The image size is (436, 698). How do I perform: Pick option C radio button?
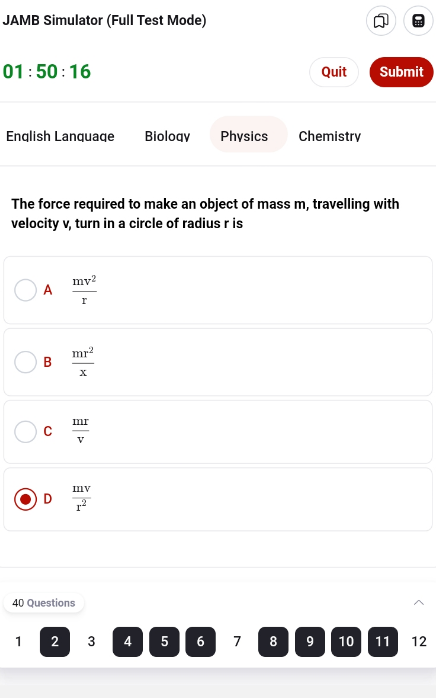25,432
